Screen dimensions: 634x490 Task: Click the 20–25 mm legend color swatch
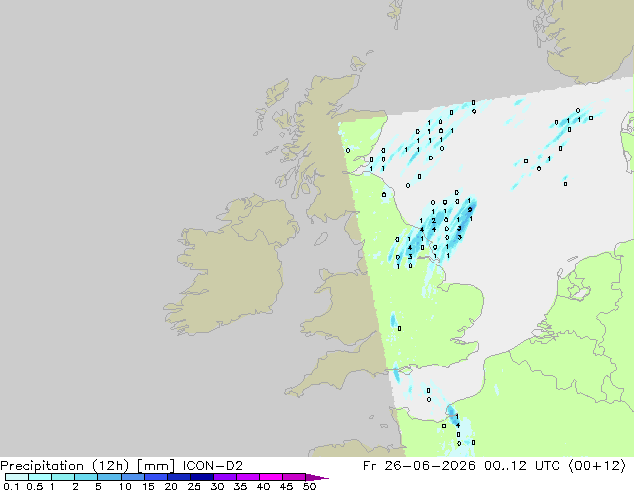coord(178,477)
